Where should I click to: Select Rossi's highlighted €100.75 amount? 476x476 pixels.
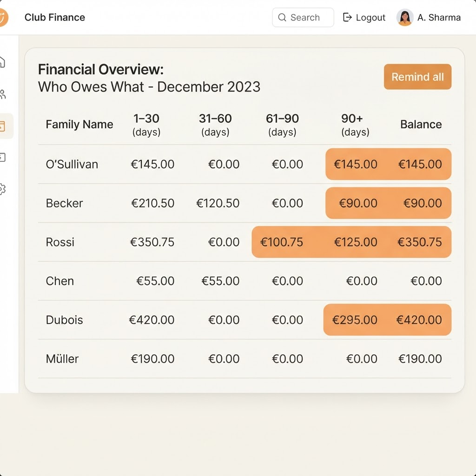pyautogui.click(x=281, y=242)
